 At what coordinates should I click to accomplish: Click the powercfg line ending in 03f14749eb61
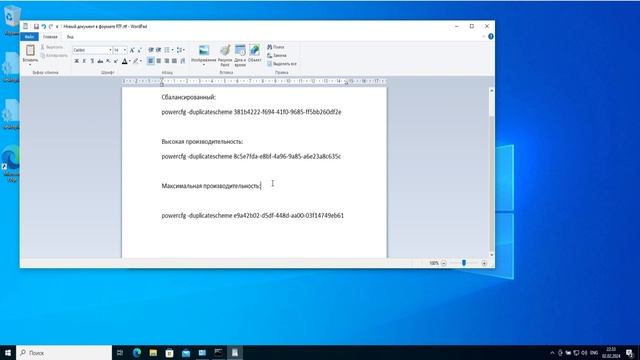(x=253, y=216)
